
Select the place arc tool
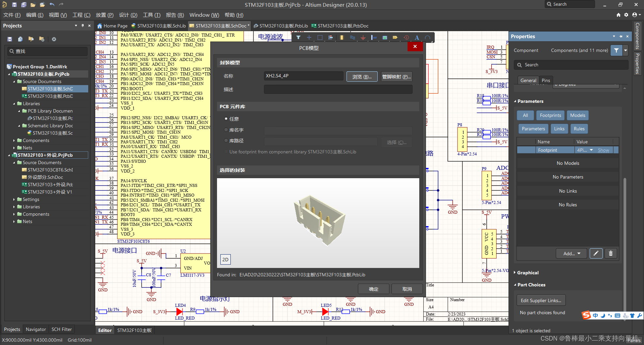428,38
